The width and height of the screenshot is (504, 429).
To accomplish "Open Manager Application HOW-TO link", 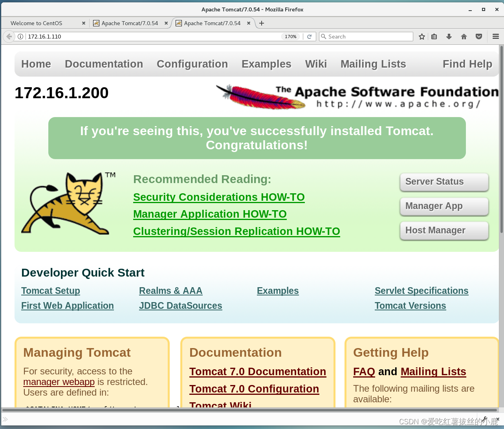I will (x=210, y=214).
